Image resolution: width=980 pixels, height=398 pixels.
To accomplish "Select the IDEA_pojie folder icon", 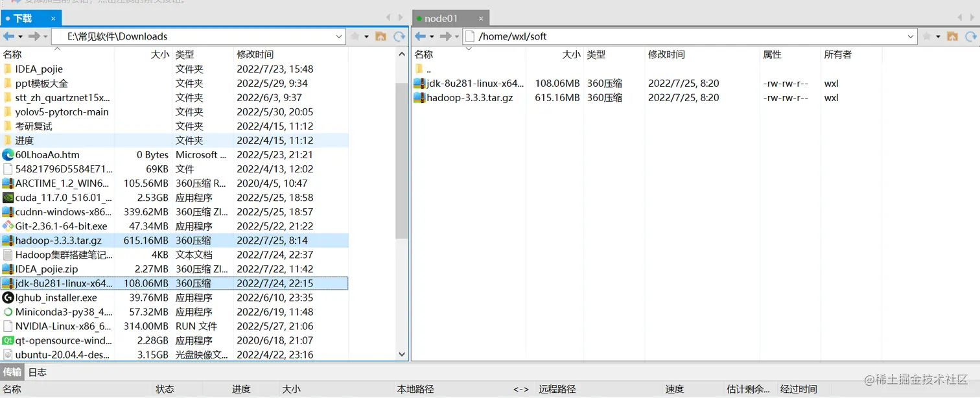I will coord(8,69).
